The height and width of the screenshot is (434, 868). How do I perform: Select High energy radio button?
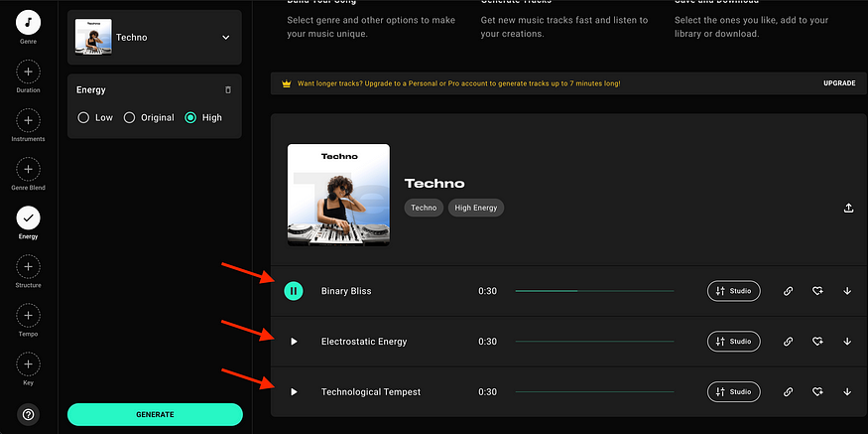click(x=190, y=117)
